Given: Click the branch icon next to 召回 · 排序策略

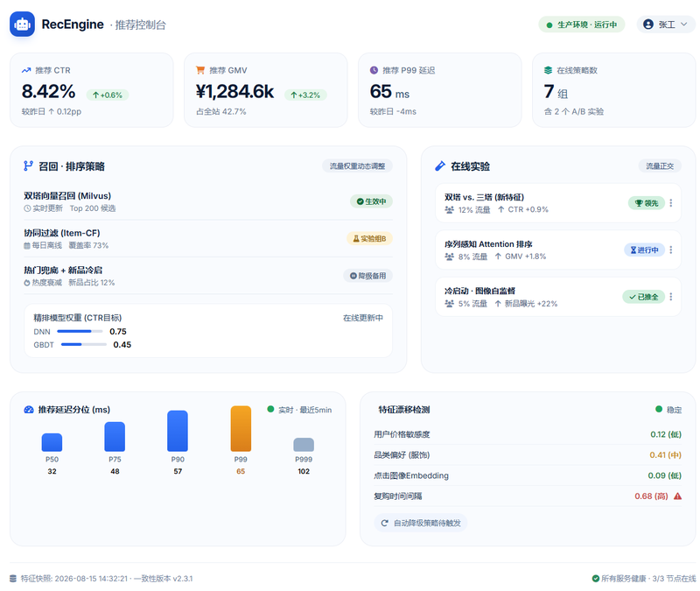Looking at the screenshot, I should pyautogui.click(x=28, y=166).
